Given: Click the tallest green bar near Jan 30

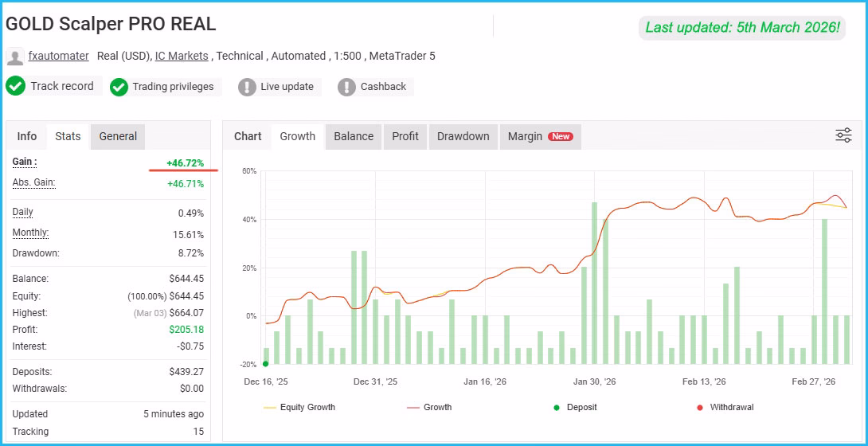Looking at the screenshot, I should (595, 284).
